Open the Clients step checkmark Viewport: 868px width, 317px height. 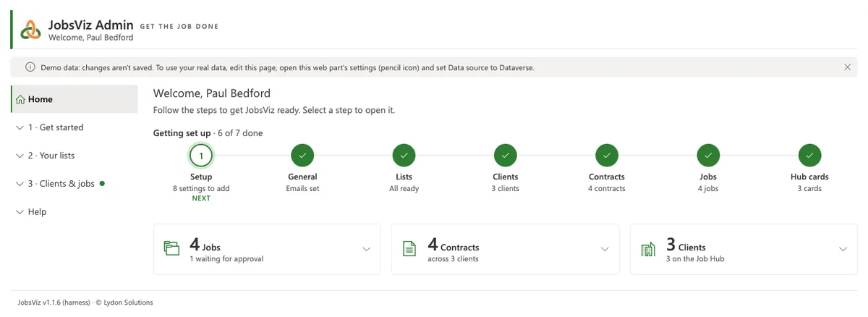click(x=505, y=155)
